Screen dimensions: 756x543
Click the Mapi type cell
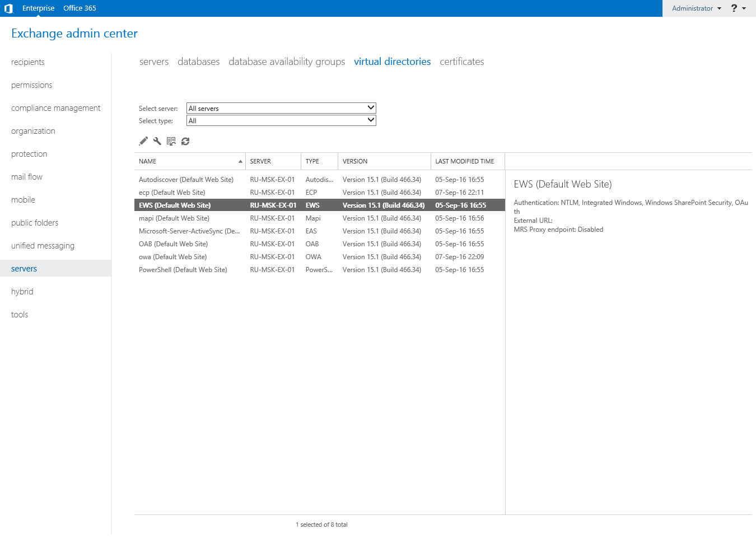click(x=313, y=218)
